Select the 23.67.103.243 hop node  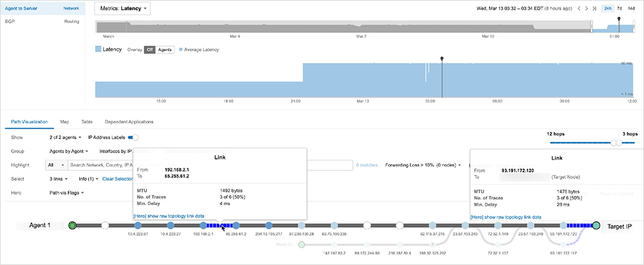tap(465, 226)
